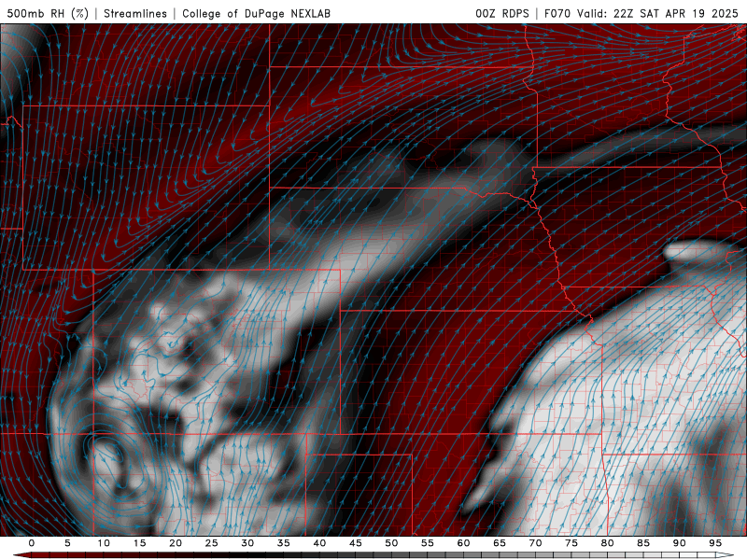The image size is (747, 560).
Task: Click the colorbar label '80'
Action: coord(608,543)
